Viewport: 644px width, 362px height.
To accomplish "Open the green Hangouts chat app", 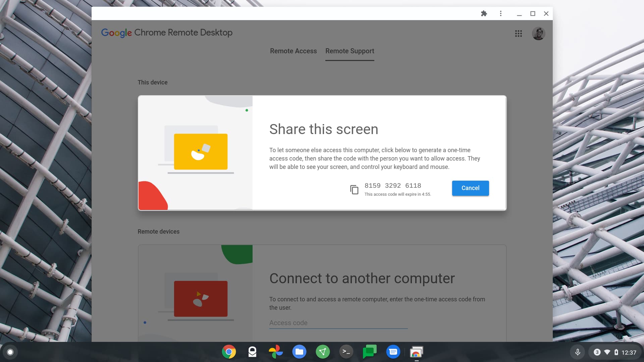I will 370,352.
